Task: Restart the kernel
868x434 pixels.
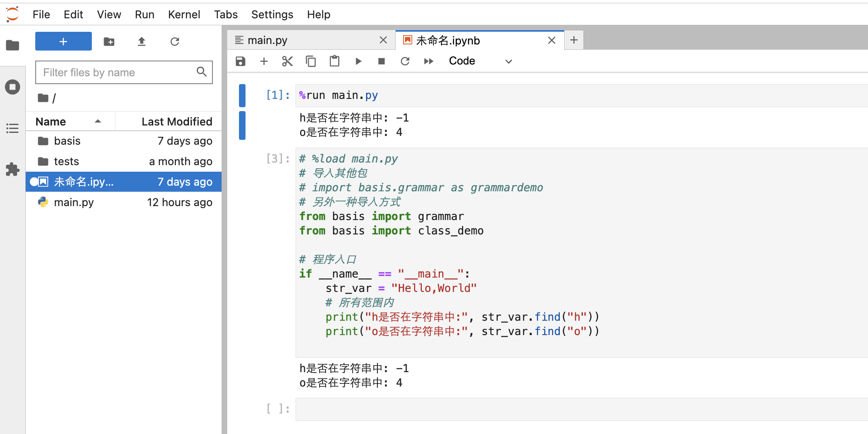Action: click(x=405, y=61)
